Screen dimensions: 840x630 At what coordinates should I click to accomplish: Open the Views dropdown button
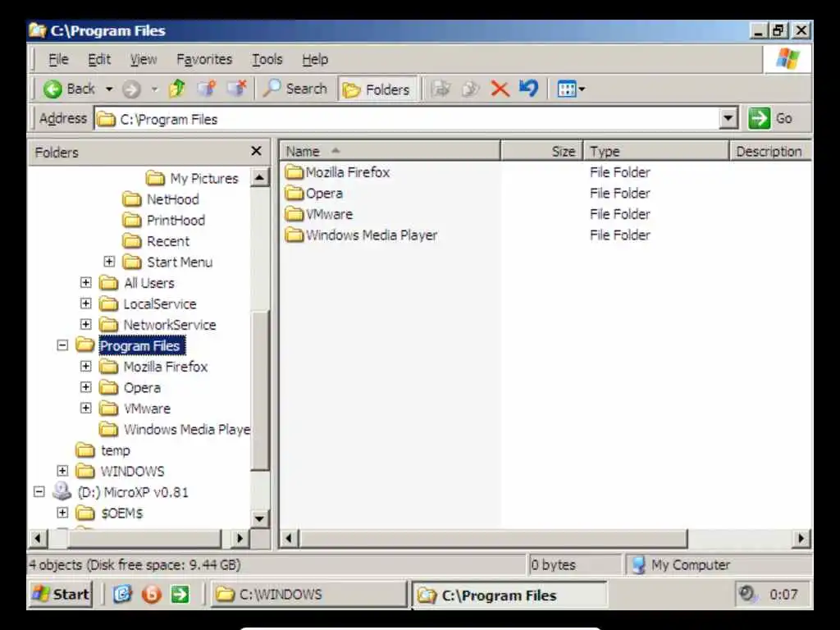tap(571, 89)
